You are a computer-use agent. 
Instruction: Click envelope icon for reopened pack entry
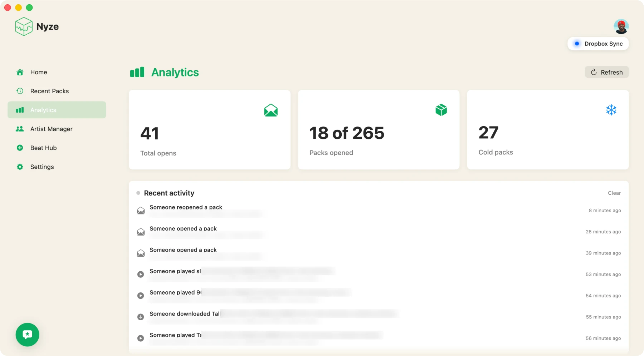click(141, 211)
